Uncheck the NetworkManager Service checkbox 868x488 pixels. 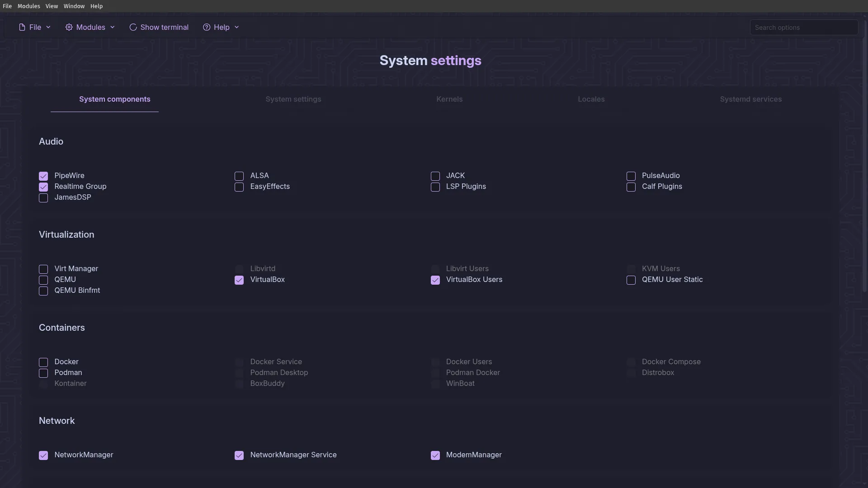tap(239, 455)
